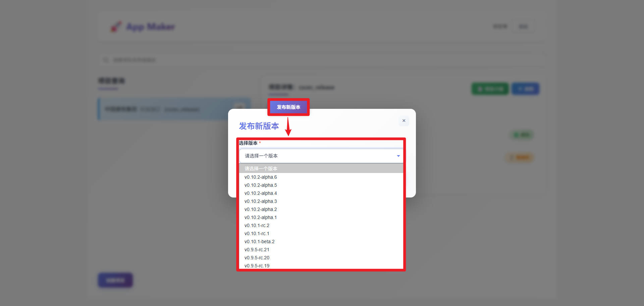
Task: Click the green button in project details
Action: 490,89
